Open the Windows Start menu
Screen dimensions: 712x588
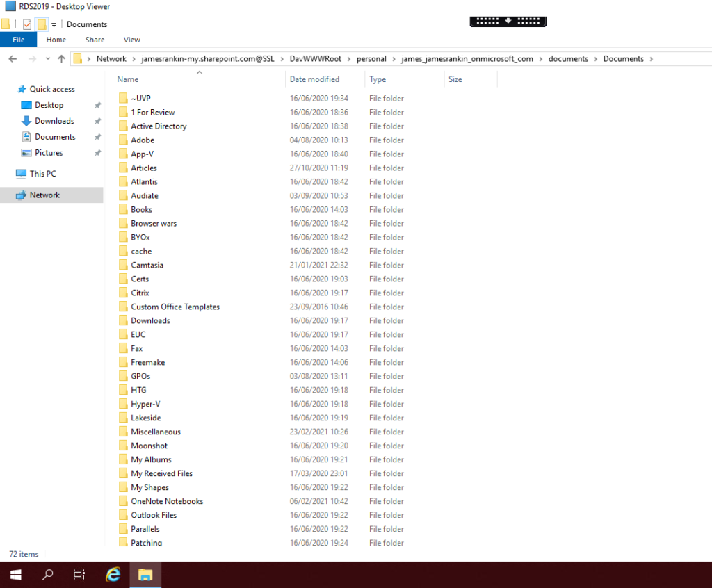coord(15,575)
